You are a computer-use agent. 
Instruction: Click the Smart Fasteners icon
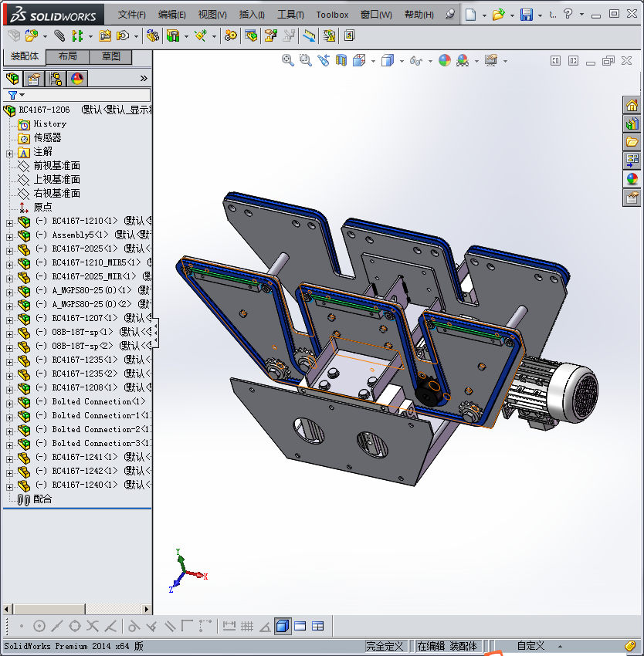click(105, 36)
